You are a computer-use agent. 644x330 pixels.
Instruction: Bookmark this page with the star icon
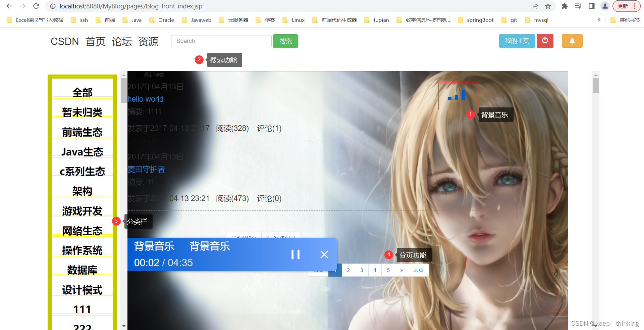click(x=548, y=6)
